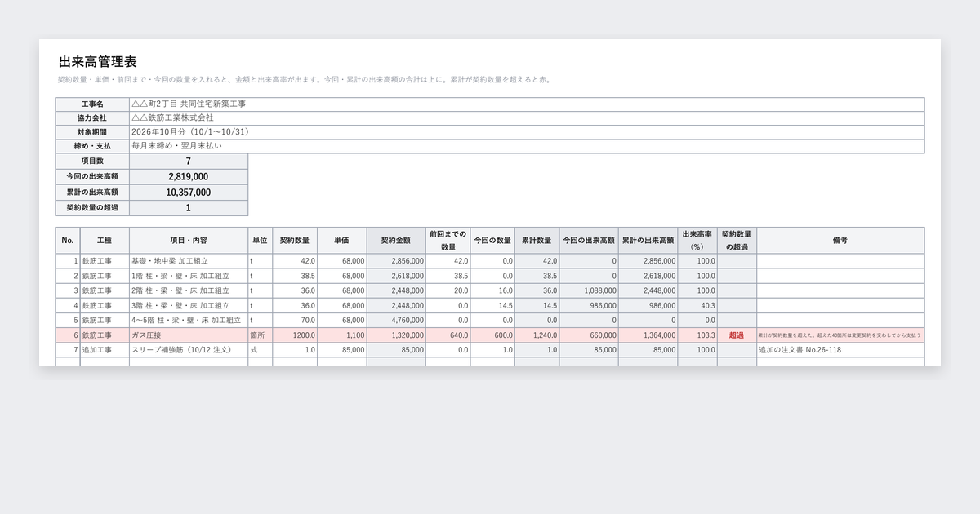The image size is (980, 514).
Task: Click the 工事名 value △△町2丁目 共同住宅新築工事
Action: (527, 104)
